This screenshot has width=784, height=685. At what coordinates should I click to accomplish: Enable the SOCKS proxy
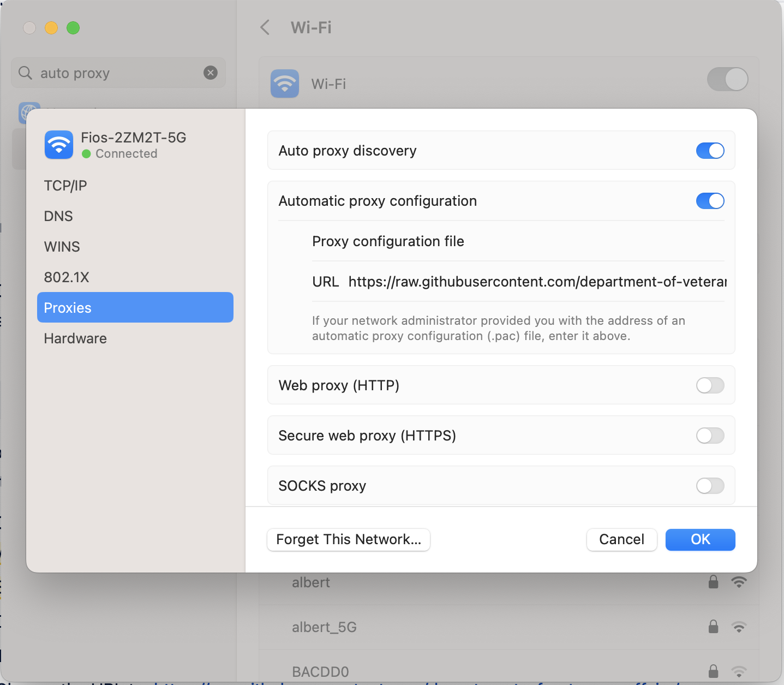coord(710,485)
